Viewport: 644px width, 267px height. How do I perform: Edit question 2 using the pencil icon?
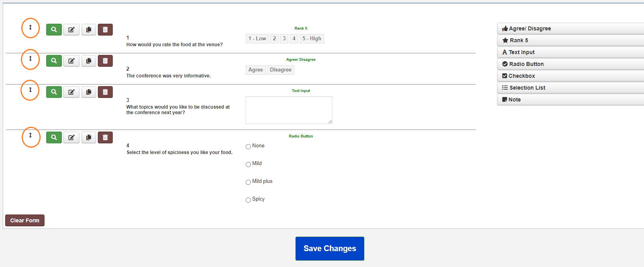point(71,61)
